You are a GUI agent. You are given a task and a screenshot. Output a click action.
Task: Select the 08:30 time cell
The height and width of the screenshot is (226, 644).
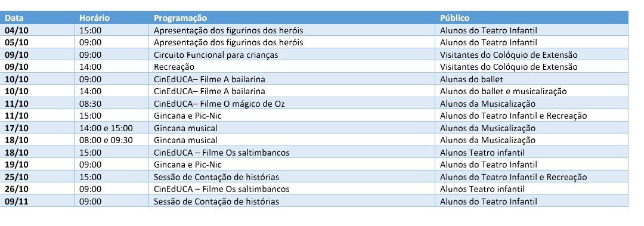click(x=112, y=104)
